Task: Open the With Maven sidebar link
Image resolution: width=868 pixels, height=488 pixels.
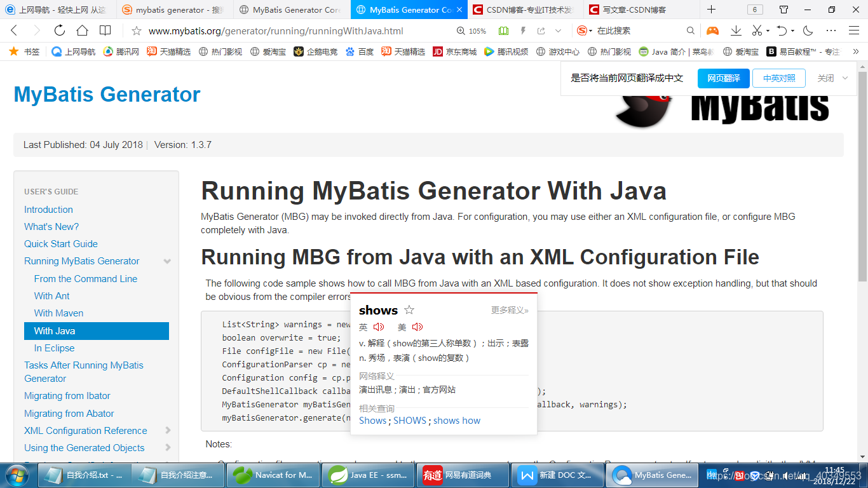Action: click(58, 313)
